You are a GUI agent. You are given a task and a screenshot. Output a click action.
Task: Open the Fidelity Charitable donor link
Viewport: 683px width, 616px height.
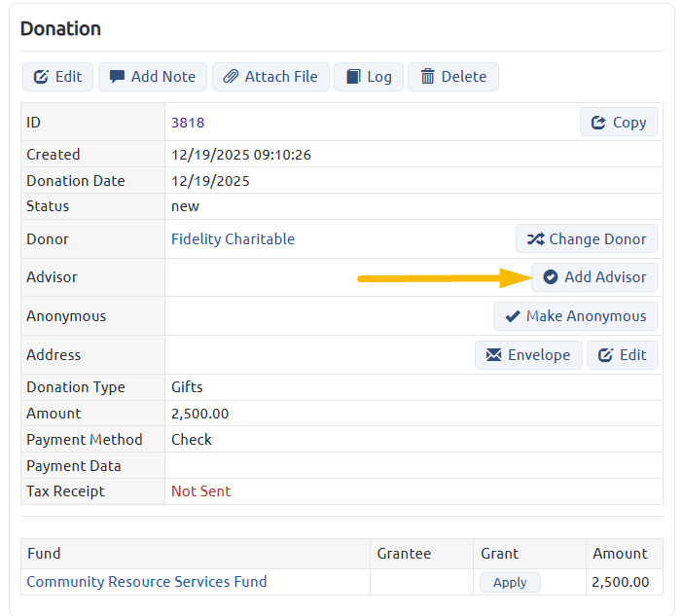pos(234,238)
